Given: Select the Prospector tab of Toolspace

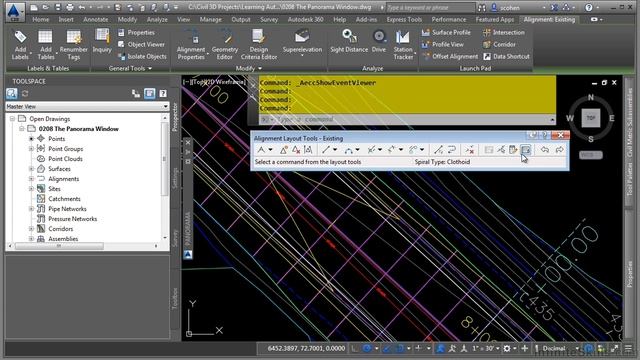Looking at the screenshot, I should (175, 117).
